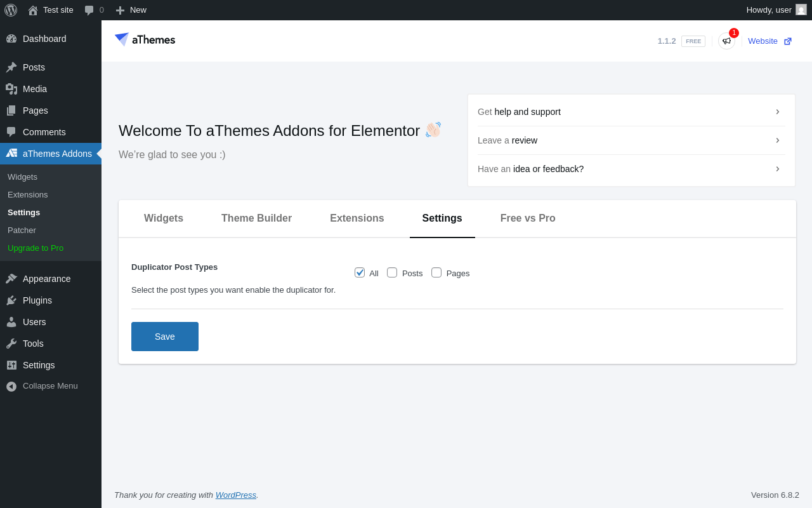The width and height of the screenshot is (812, 508).
Task: Open the Website link in header
Action: [763, 41]
